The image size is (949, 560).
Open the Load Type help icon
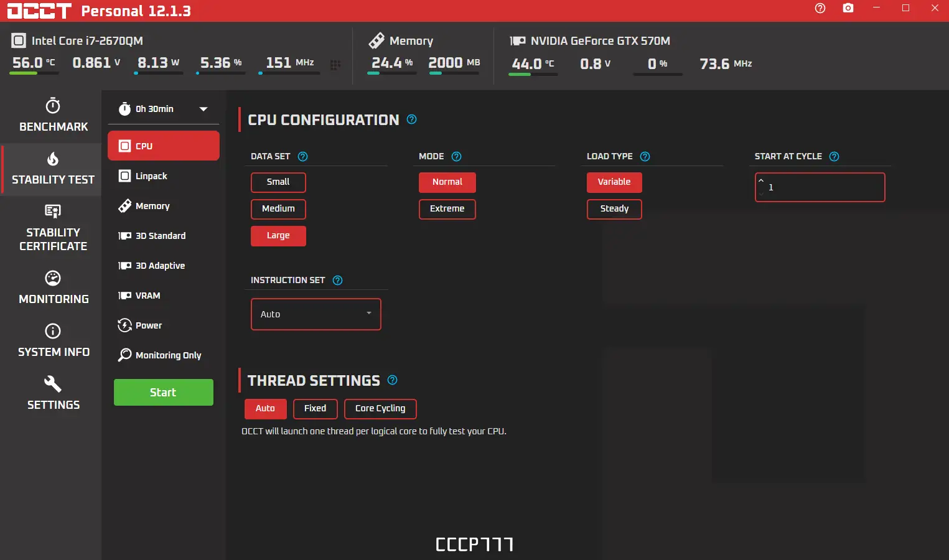click(645, 157)
